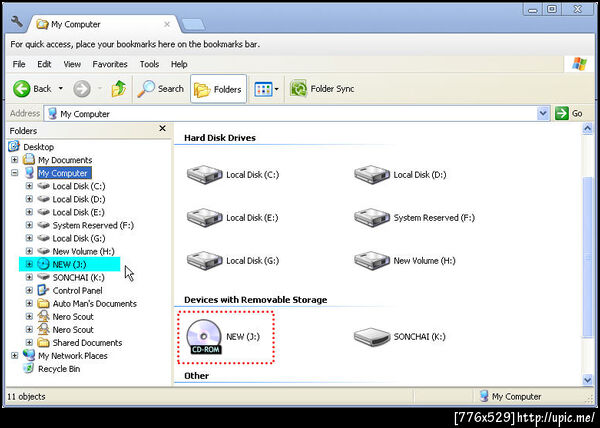Expand NEW (J:) tree node
The height and width of the screenshot is (428, 600).
(29, 264)
